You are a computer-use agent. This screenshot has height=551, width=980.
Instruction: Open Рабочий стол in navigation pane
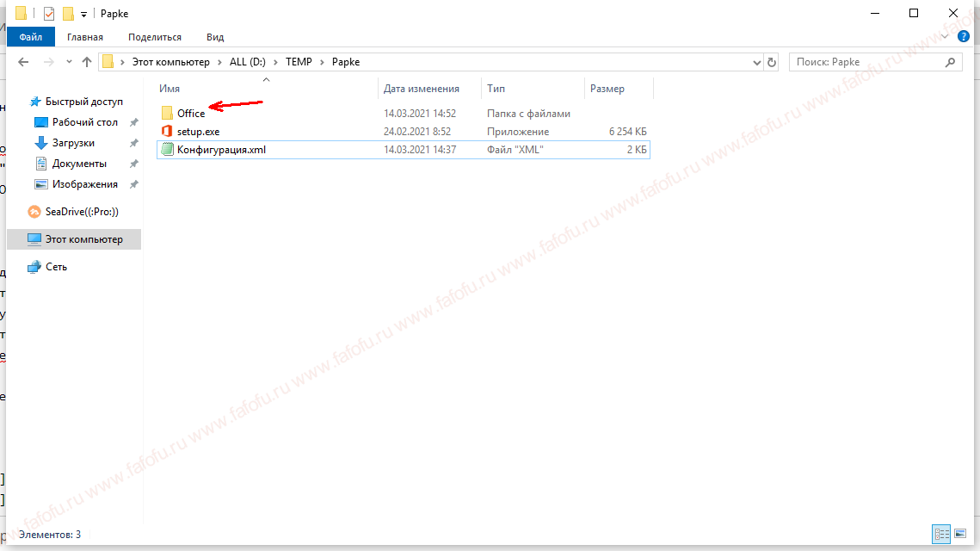click(x=84, y=122)
